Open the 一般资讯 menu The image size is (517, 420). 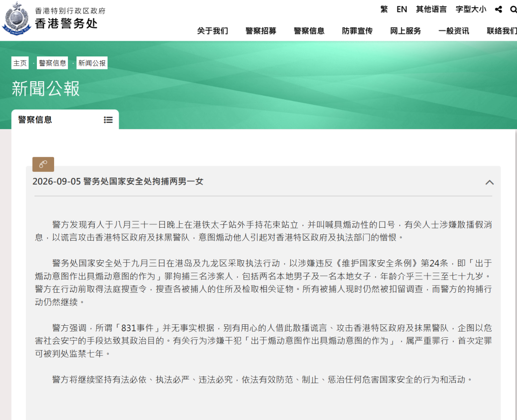tap(454, 31)
